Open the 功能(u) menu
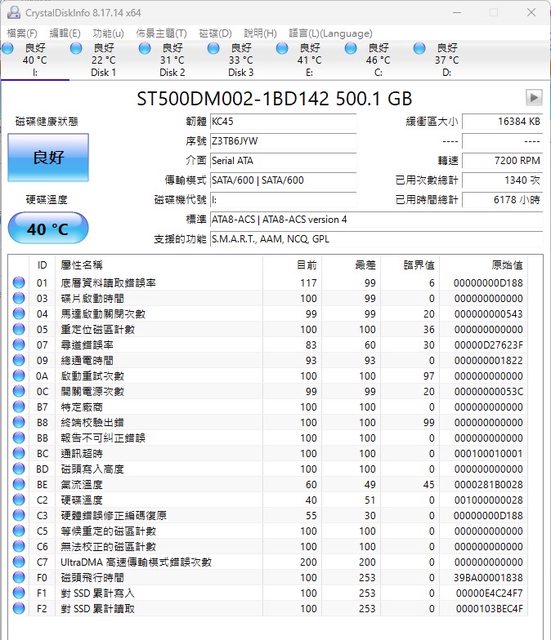 (108, 33)
